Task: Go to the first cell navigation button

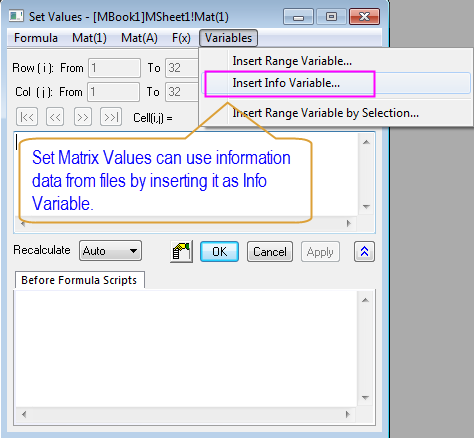Action: click(27, 117)
